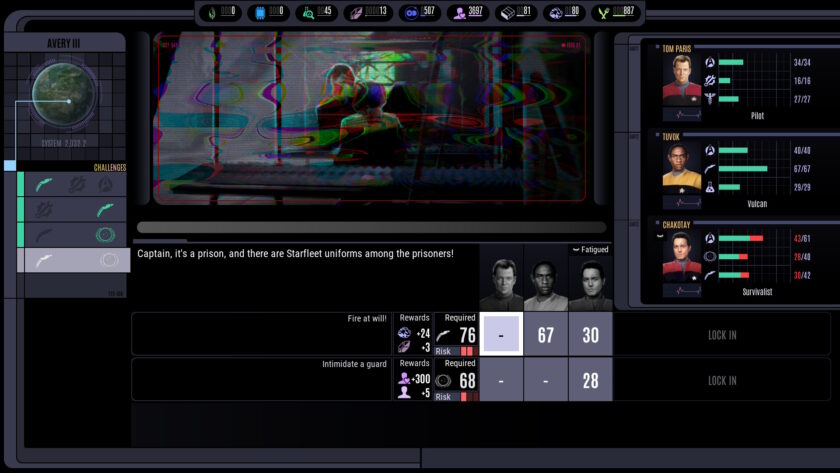Screen dimensions: 840x473
Task: Click the pink dilithium crystal resource icon
Action: point(356,13)
